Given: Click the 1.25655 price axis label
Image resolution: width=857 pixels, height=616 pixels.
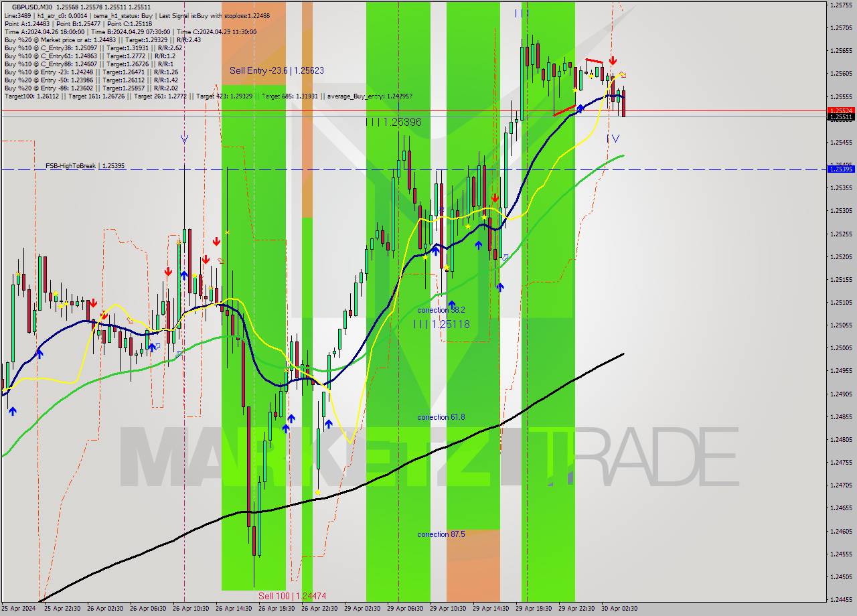Looking at the screenshot, I should point(841,51).
